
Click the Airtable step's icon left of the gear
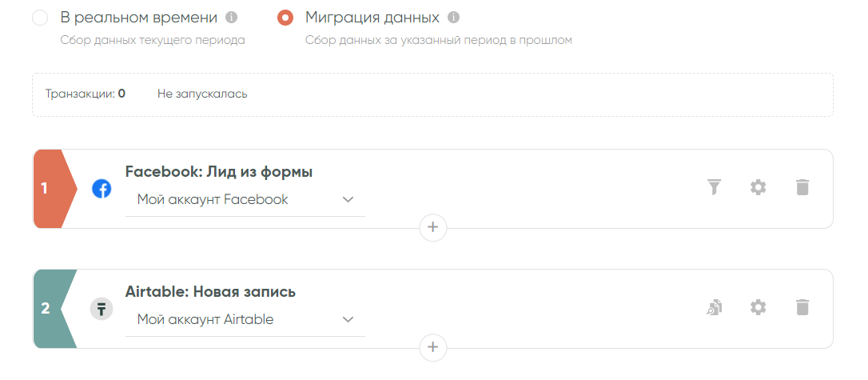pyautogui.click(x=714, y=307)
